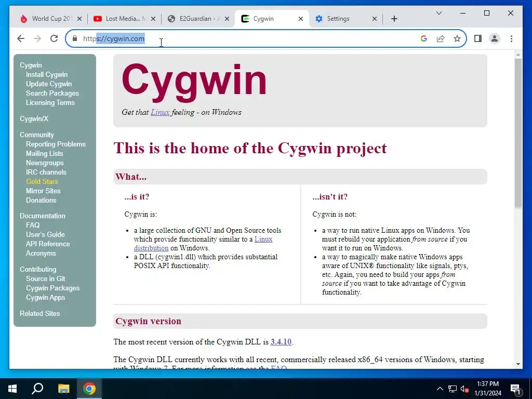The height and width of the screenshot is (399, 532).
Task: Click the forward navigation arrow
Action: click(37, 38)
